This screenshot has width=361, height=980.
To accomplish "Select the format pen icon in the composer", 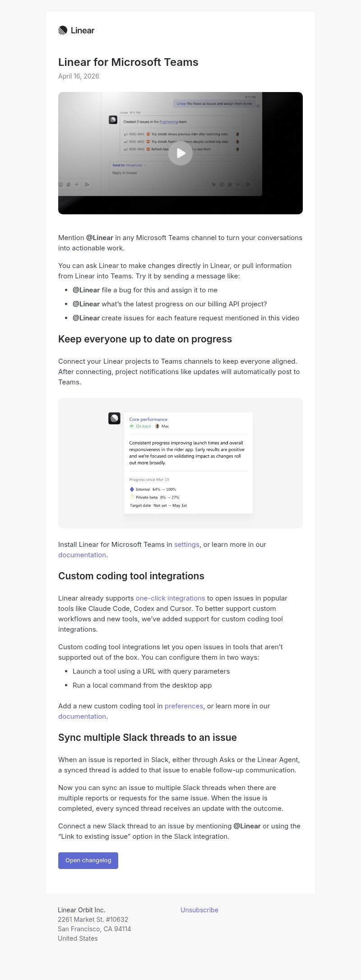I will click(214, 185).
